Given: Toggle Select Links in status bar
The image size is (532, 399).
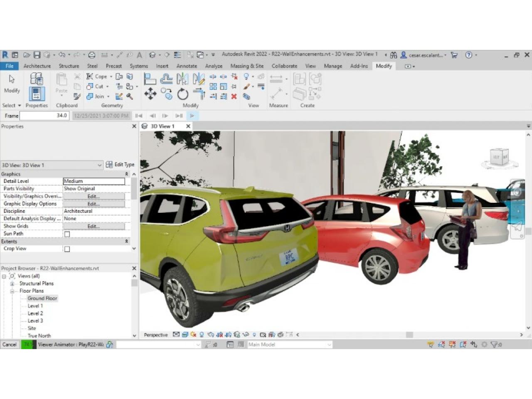Looking at the screenshot, I should coord(431,345).
